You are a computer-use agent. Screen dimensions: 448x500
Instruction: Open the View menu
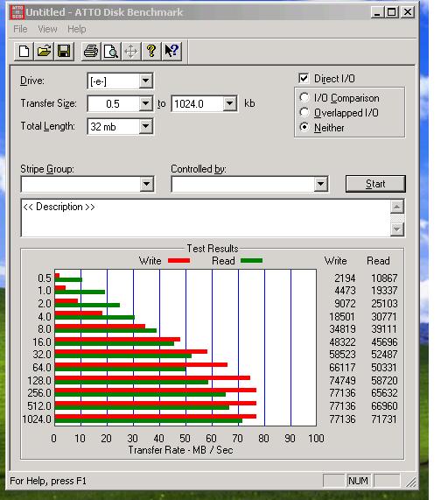[x=47, y=29]
